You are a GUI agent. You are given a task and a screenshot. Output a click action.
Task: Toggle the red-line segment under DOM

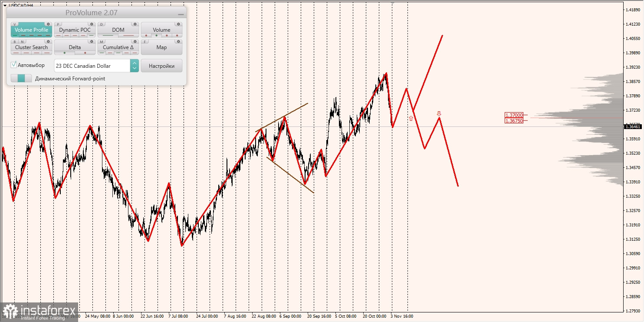128,36
